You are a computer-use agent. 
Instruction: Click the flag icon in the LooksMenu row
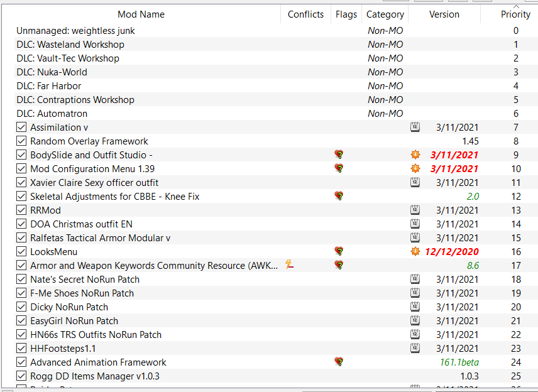339,251
